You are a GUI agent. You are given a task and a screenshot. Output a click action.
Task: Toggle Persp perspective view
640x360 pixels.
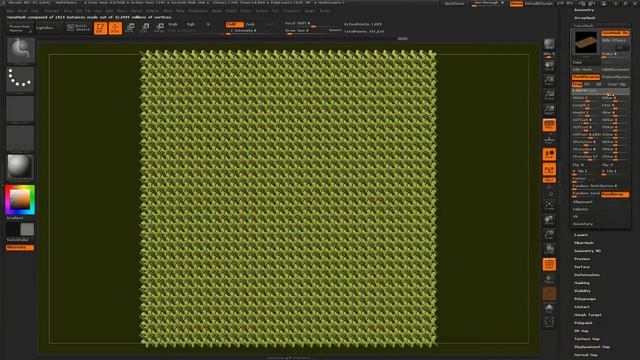(549, 125)
